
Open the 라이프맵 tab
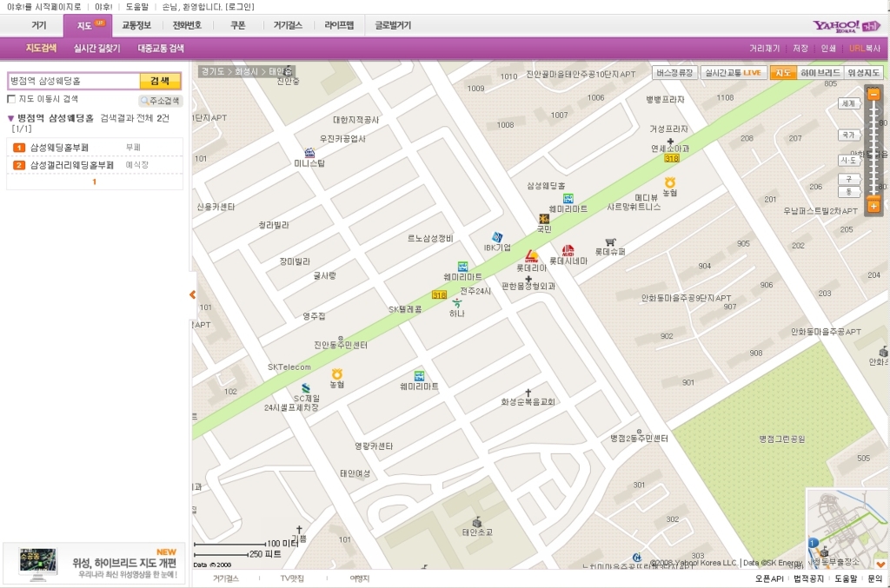click(339, 25)
